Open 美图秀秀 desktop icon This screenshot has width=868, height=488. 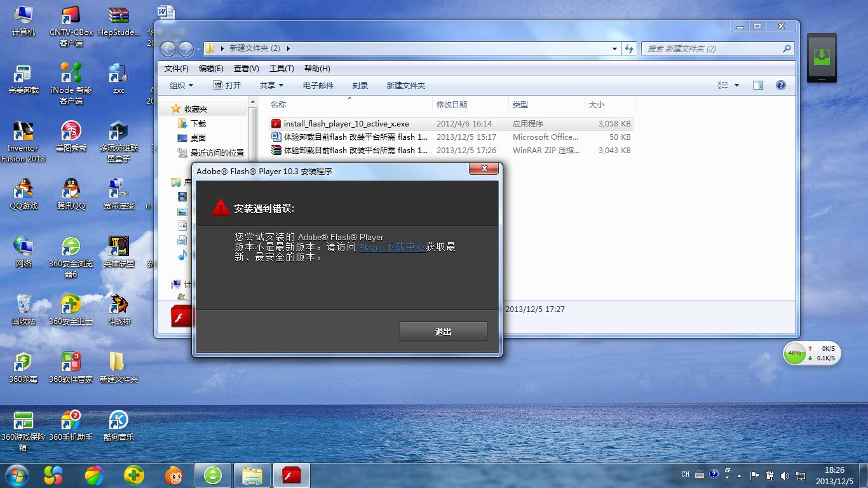(x=71, y=137)
